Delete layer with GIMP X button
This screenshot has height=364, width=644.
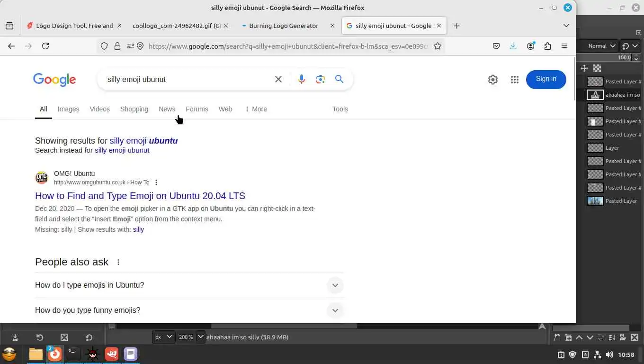point(635,337)
